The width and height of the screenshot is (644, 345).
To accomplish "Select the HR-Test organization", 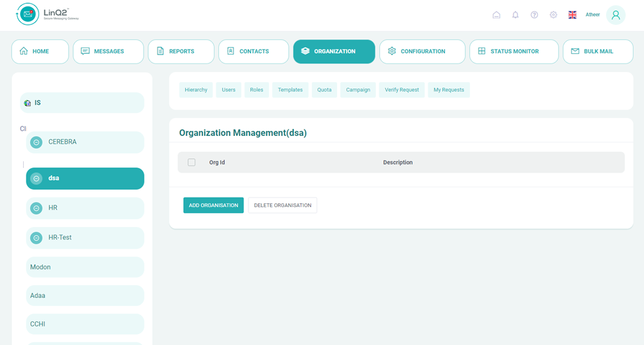I will click(x=85, y=237).
